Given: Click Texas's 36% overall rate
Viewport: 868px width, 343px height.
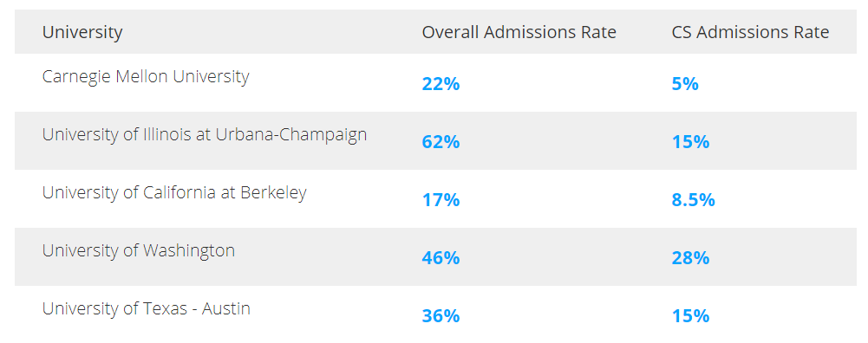Looking at the screenshot, I should (x=441, y=316).
